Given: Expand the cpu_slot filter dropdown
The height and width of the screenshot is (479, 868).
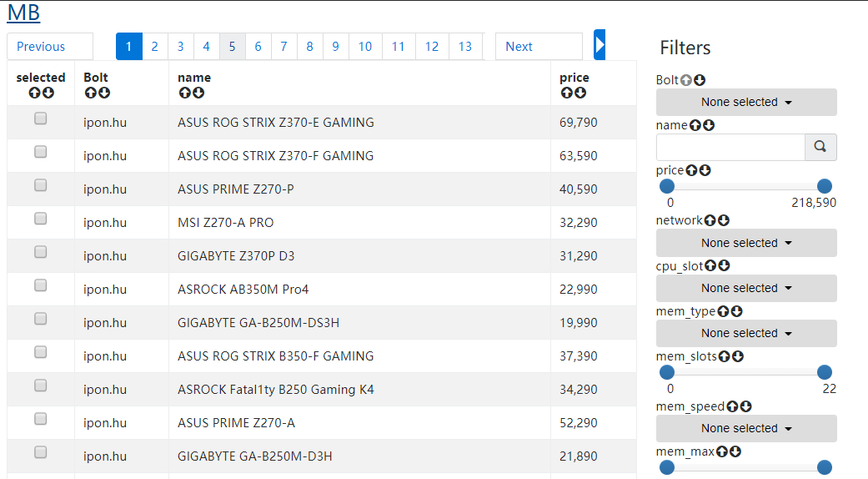Looking at the screenshot, I should (746, 289).
